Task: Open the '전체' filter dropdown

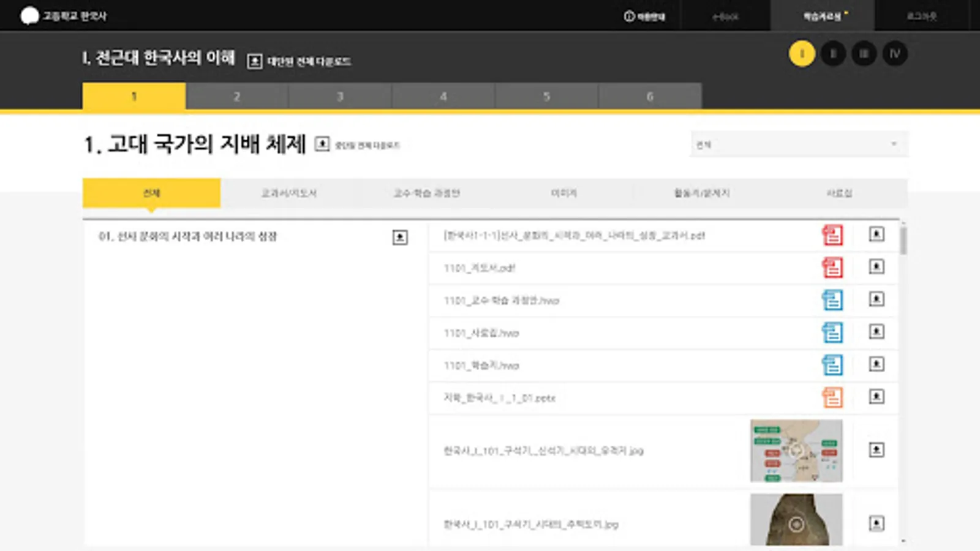Action: point(799,144)
